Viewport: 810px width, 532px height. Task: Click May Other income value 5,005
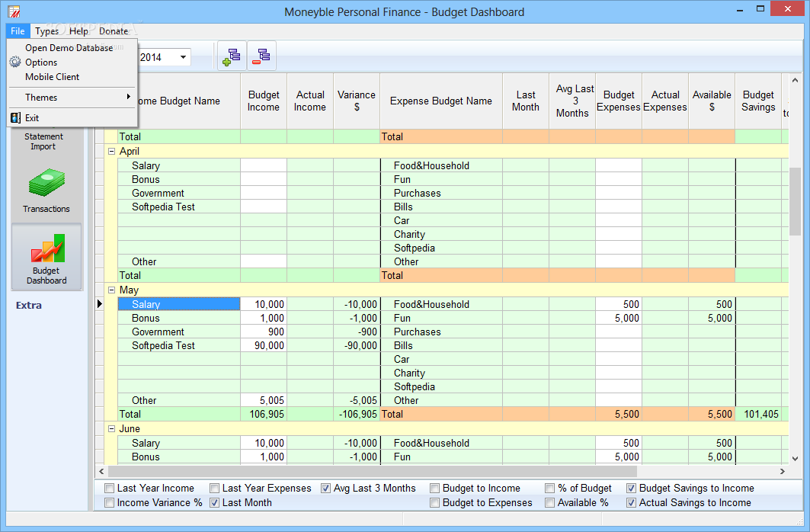(264, 400)
